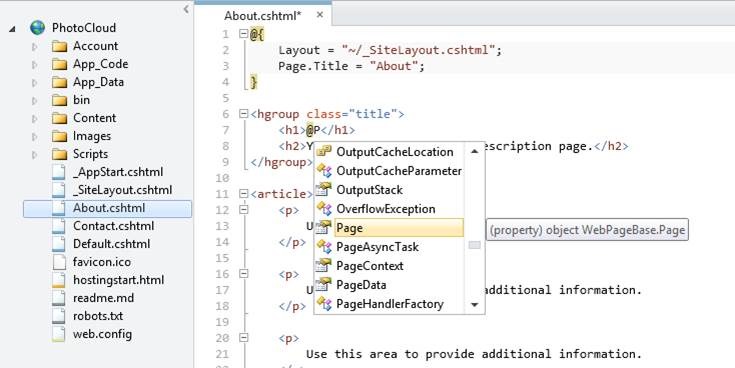Collapse the Razor code block on line 1

(243, 34)
